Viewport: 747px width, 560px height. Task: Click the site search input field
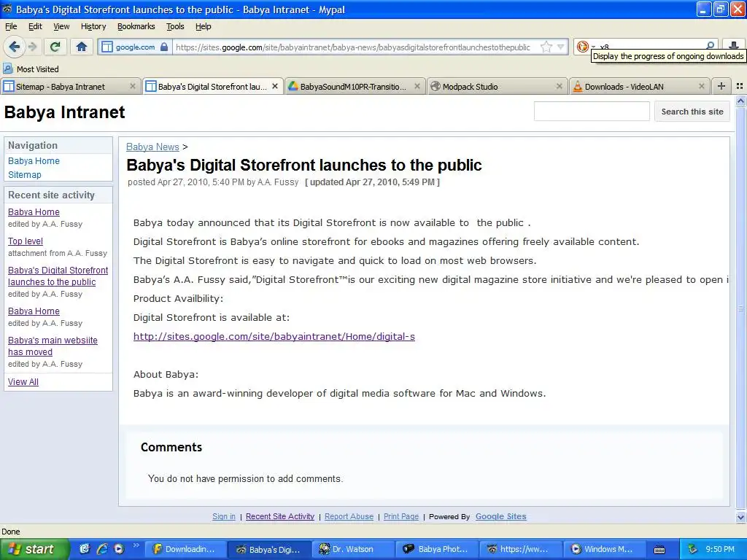click(x=592, y=112)
